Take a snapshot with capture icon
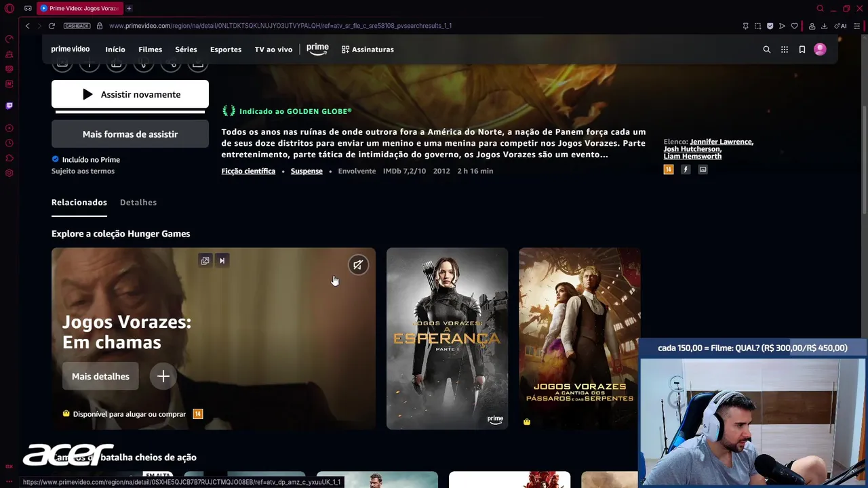This screenshot has width=868, height=488. click(757, 26)
